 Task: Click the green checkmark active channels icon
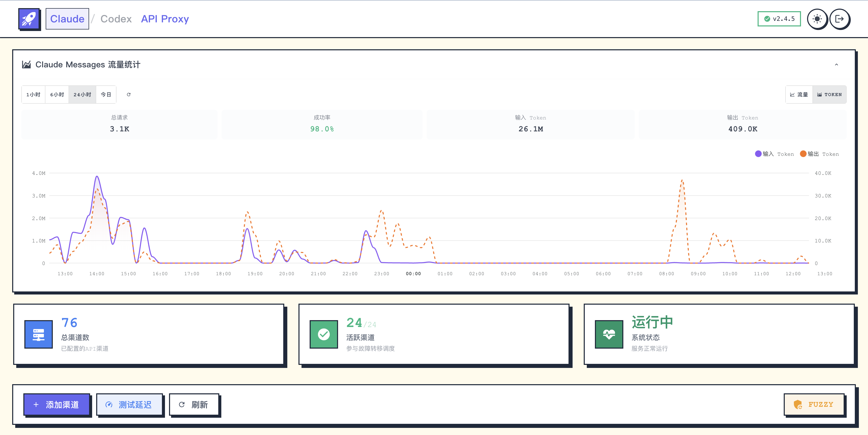pos(324,334)
